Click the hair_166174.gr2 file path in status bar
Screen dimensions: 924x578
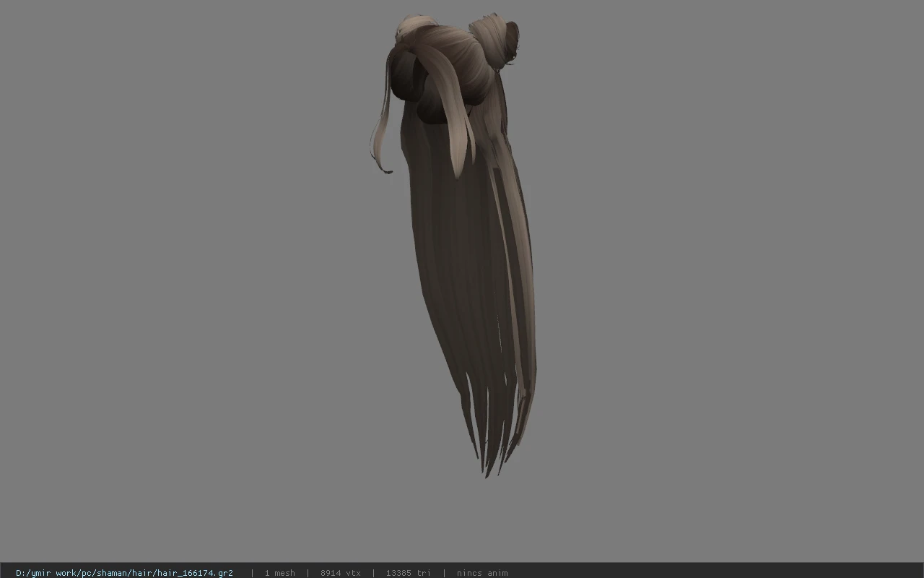click(x=124, y=573)
